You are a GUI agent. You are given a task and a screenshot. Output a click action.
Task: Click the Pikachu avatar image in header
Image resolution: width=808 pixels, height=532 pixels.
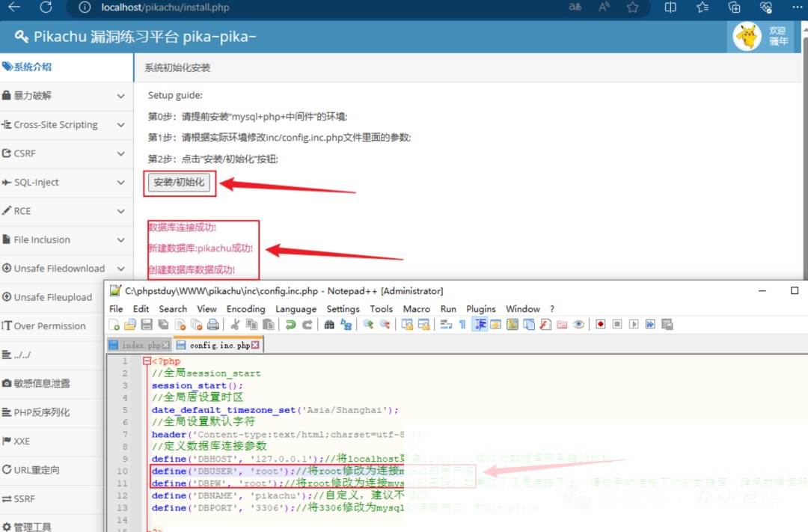[747, 37]
